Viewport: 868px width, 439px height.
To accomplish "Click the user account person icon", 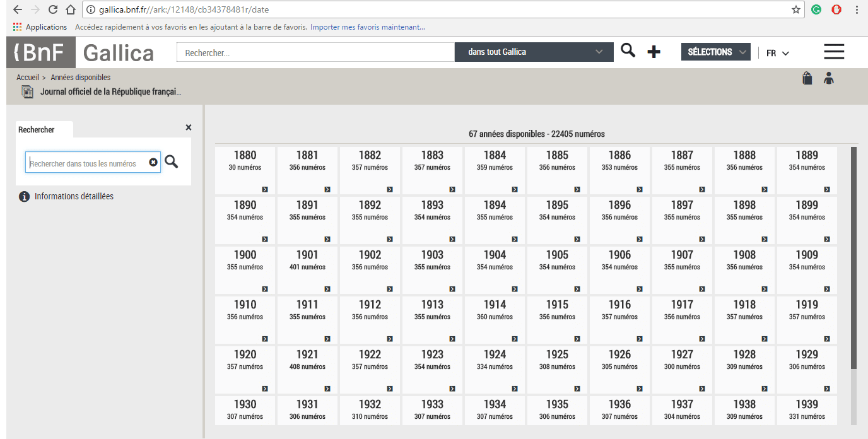I will (829, 78).
